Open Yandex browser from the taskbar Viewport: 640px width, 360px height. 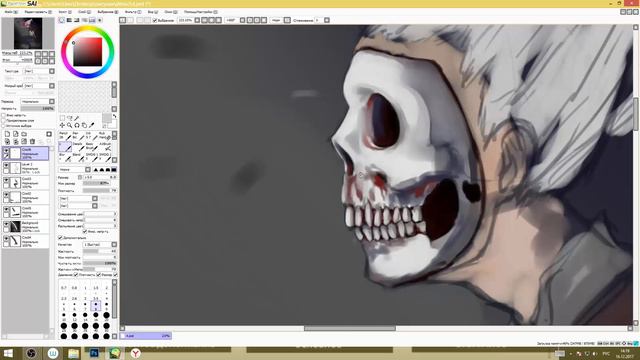click(135, 353)
